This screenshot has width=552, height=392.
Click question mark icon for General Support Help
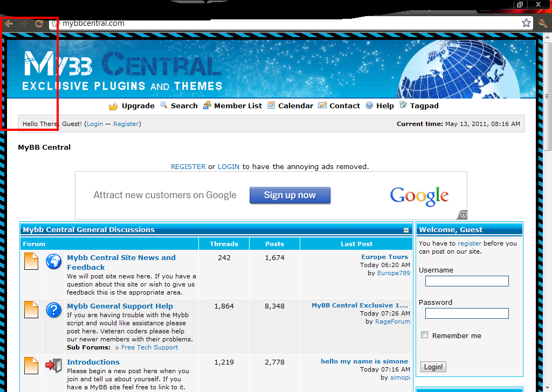click(x=54, y=310)
